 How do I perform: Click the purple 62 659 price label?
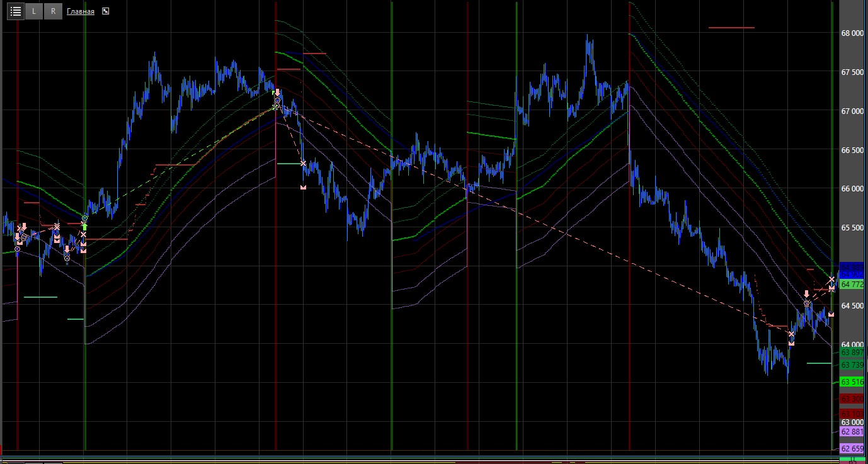(852, 449)
